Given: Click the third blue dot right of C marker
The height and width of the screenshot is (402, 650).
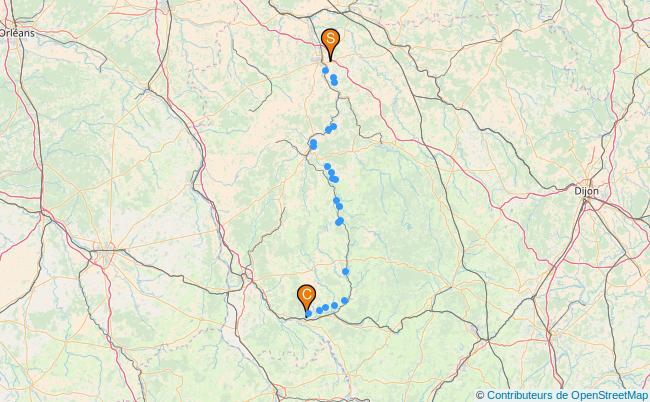Looking at the screenshot, I should coord(325,308).
